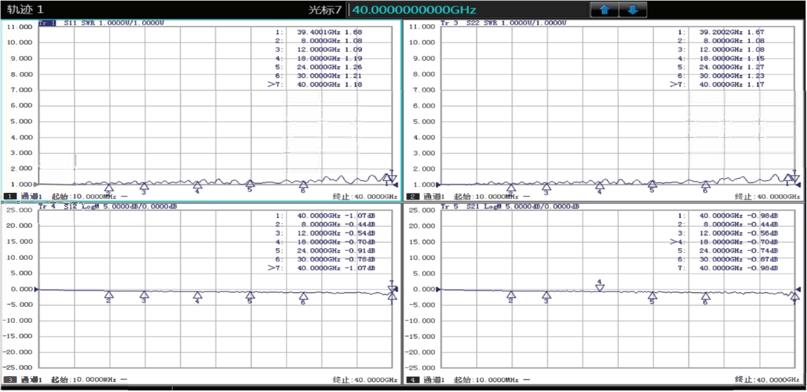Image resolution: width=807 pixels, height=392 pixels.
Task: Click S22 readout row 24.0000GHz 1.27
Action: click(x=721, y=67)
